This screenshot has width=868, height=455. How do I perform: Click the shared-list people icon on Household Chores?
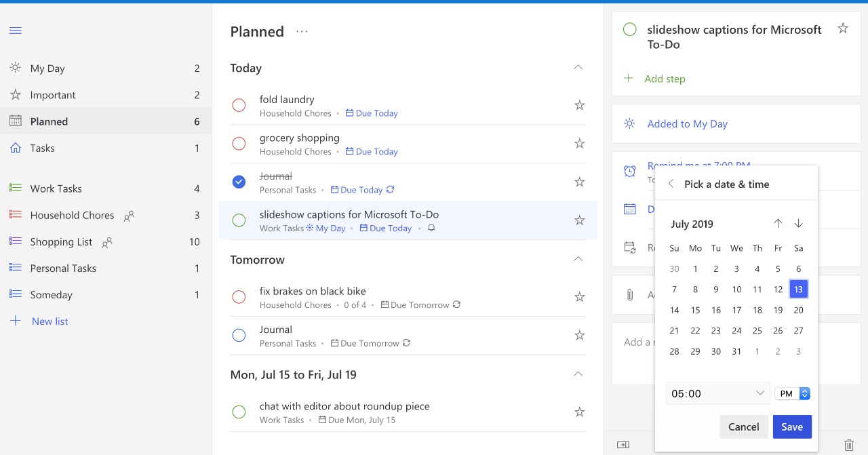coord(128,214)
